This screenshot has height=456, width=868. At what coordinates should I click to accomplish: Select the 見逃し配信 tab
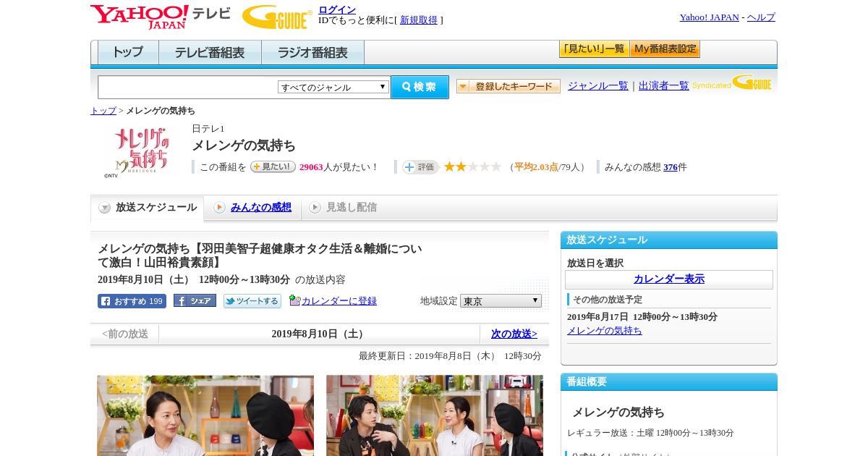point(343,208)
